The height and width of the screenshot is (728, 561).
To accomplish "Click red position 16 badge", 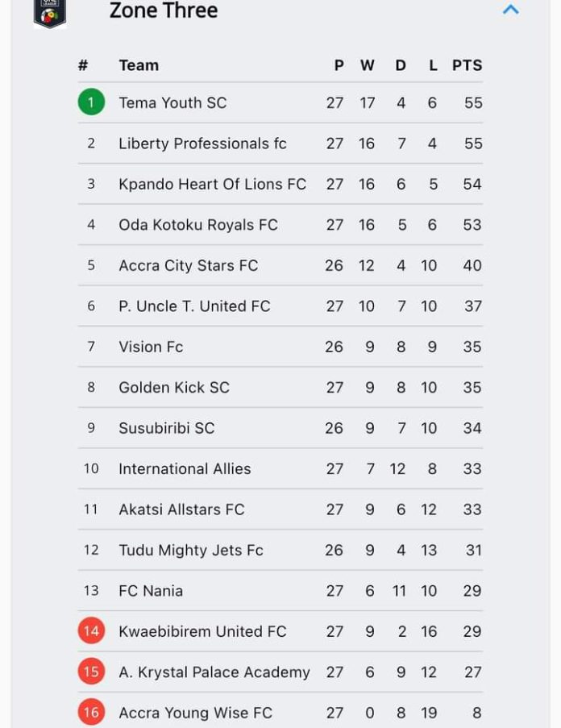I will click(x=91, y=712).
